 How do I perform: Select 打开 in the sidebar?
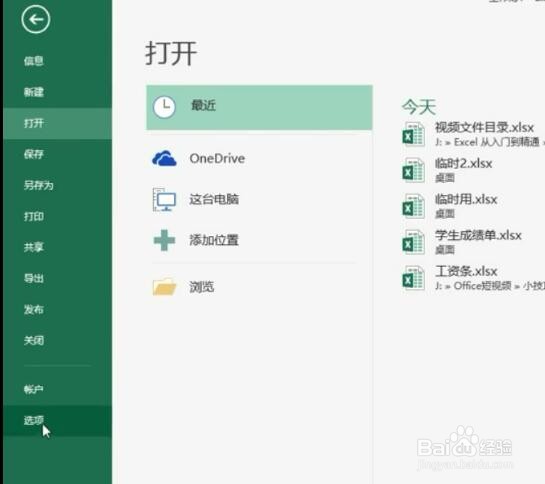57,123
